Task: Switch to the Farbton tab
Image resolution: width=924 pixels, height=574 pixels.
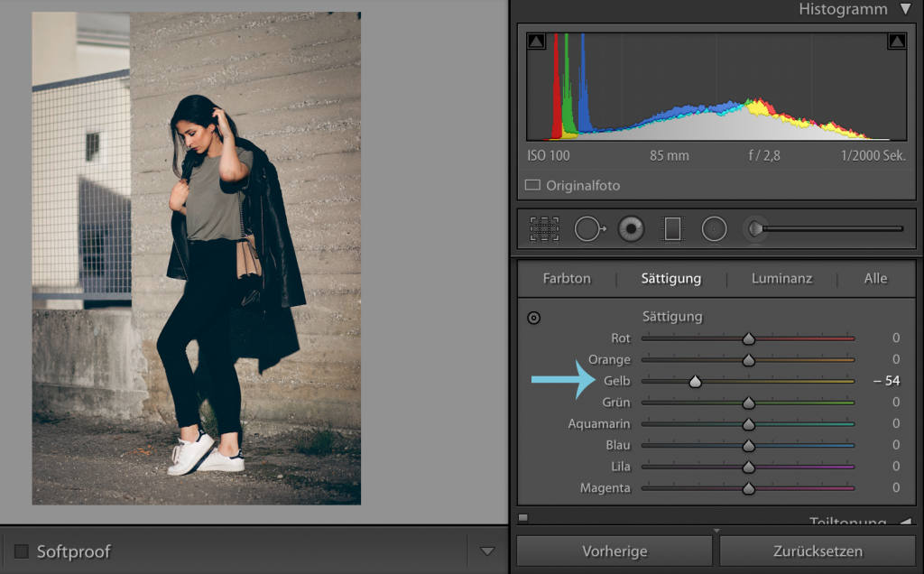Action: (x=567, y=278)
